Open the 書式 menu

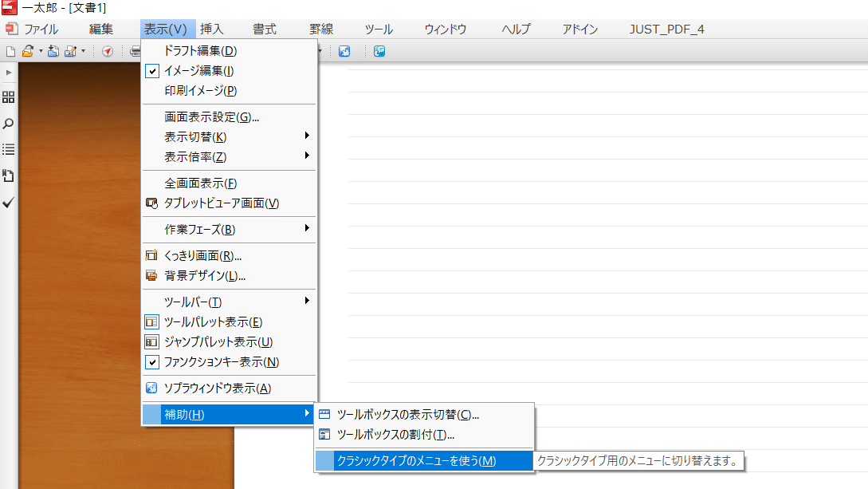pos(265,30)
